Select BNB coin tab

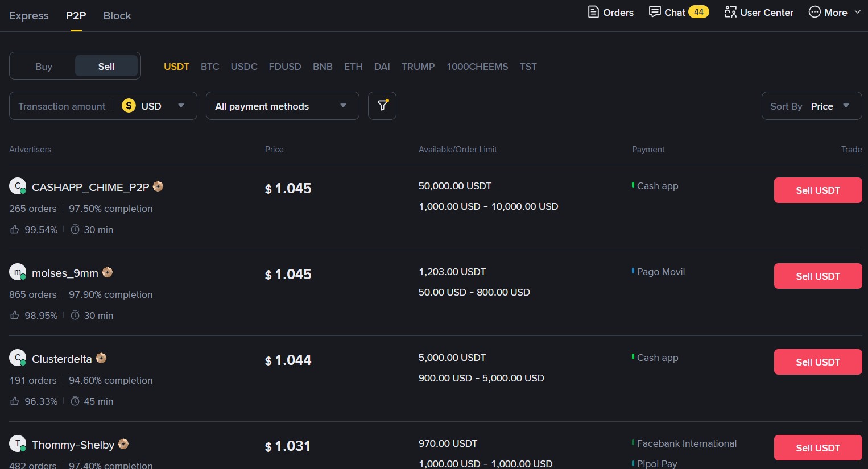point(323,67)
